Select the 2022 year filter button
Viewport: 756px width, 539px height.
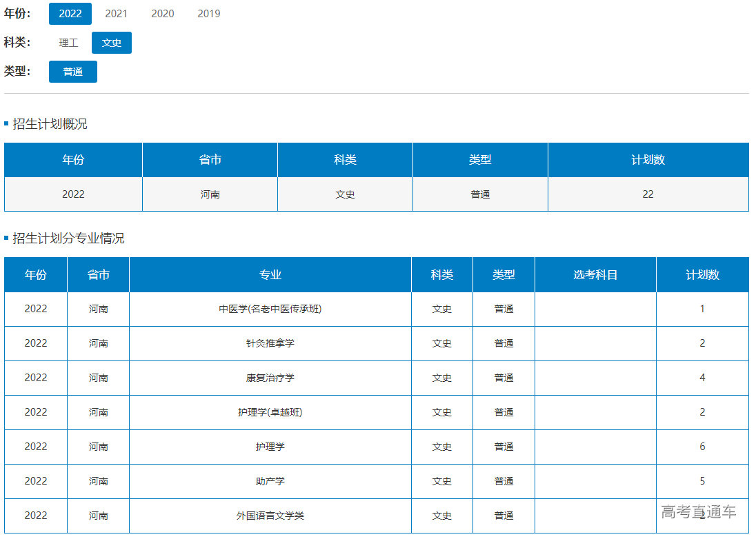point(70,14)
